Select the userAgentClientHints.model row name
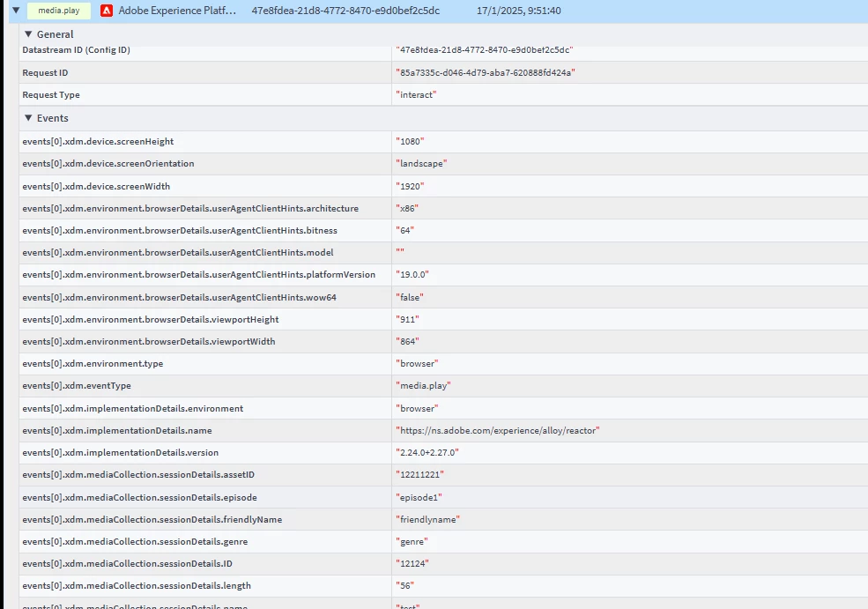Screen dimensions: 868x609 click(178, 252)
